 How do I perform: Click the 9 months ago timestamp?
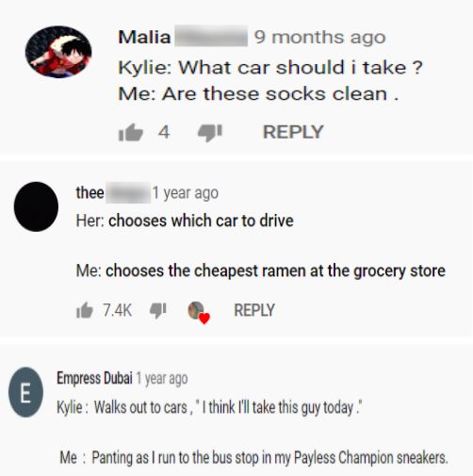(x=319, y=38)
